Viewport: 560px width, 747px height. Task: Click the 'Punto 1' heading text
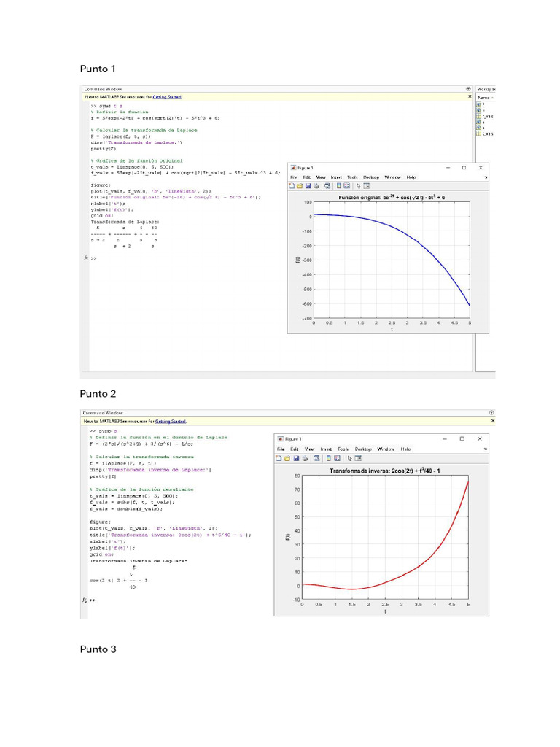pos(98,69)
